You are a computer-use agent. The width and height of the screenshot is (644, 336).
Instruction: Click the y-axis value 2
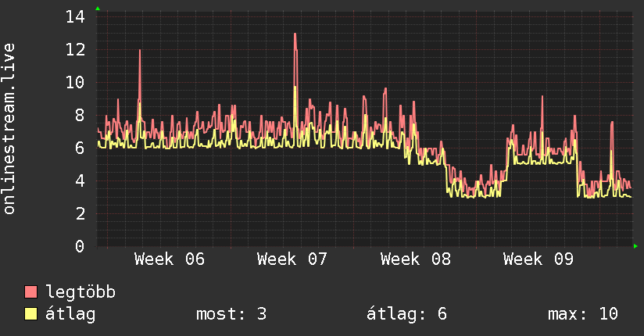(80, 213)
